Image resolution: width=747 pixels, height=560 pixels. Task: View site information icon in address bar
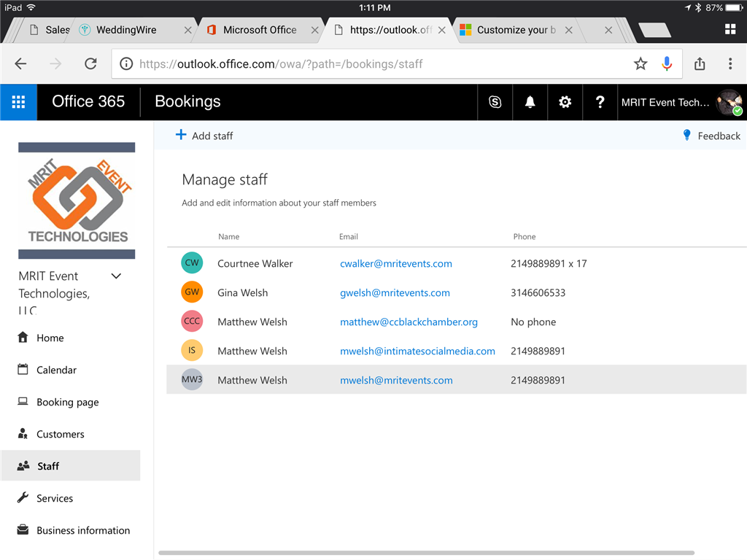pyautogui.click(x=126, y=64)
